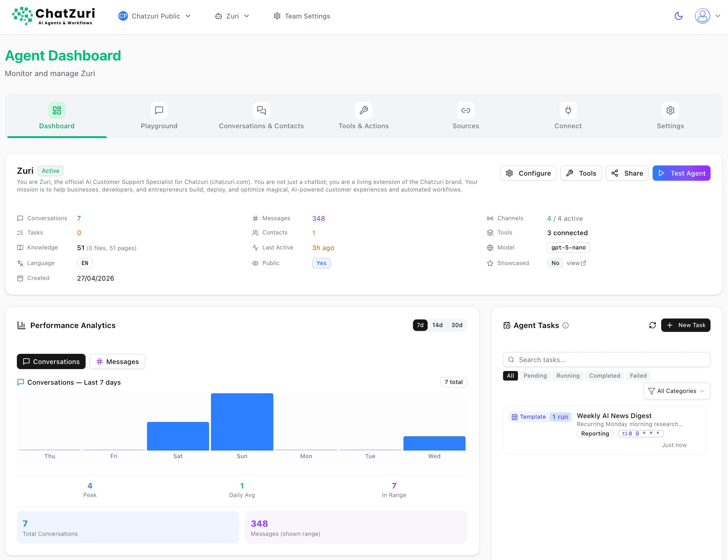Click the Sunday bar in chart
Screen dimensions: 728x560
point(242,422)
